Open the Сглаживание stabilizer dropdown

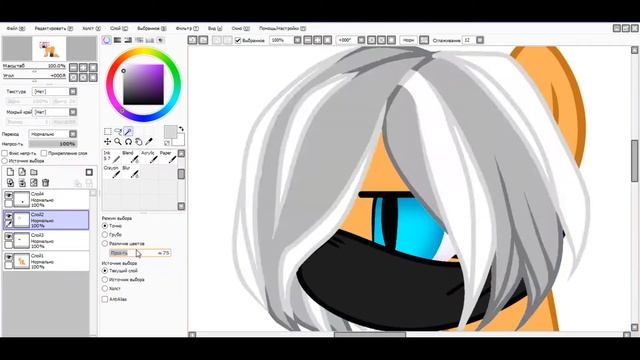pyautogui.click(x=480, y=40)
